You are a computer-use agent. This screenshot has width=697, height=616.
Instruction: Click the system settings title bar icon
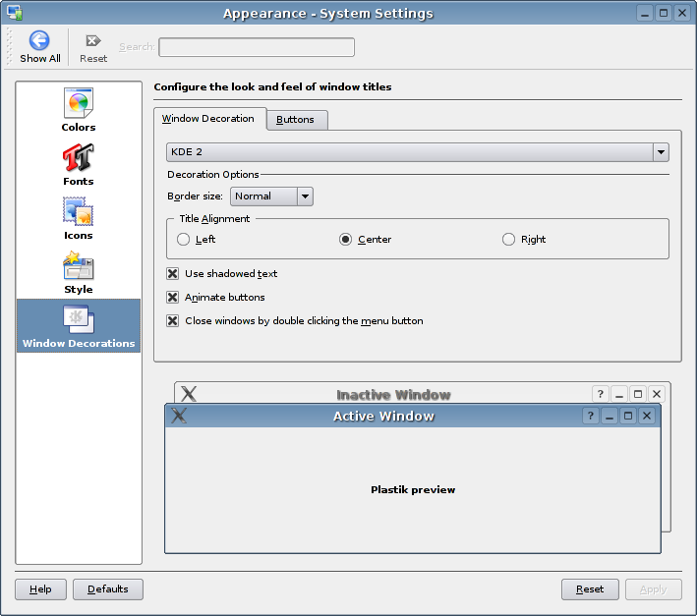[x=15, y=13]
